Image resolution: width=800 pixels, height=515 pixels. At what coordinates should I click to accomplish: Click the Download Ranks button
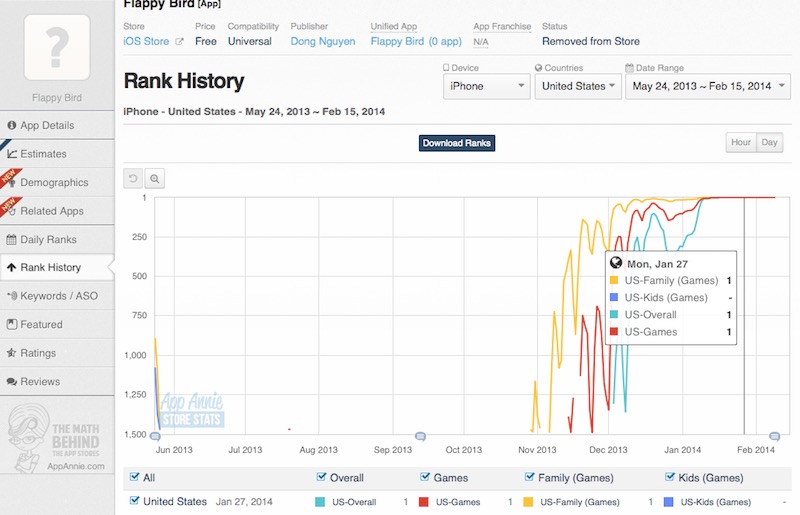click(457, 143)
